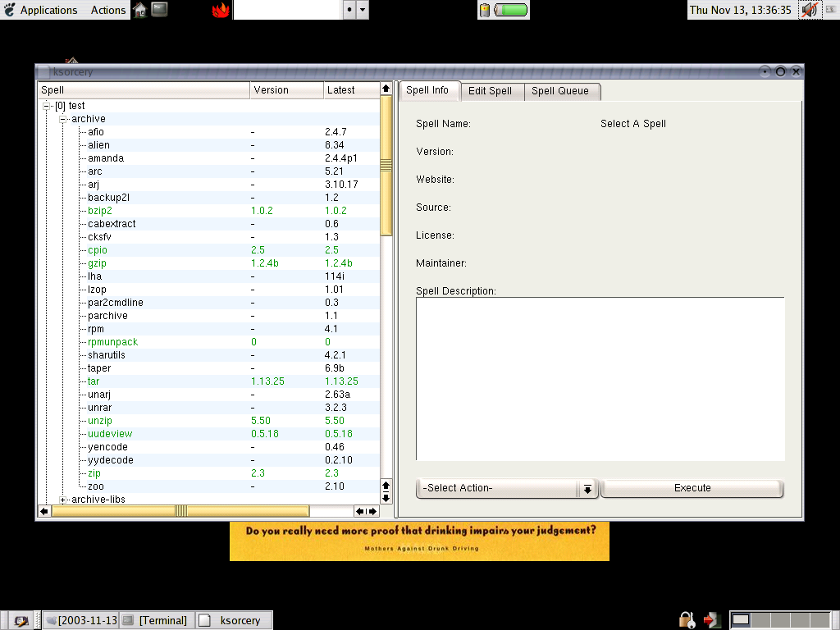Click the red flame launcher icon

pos(221,10)
